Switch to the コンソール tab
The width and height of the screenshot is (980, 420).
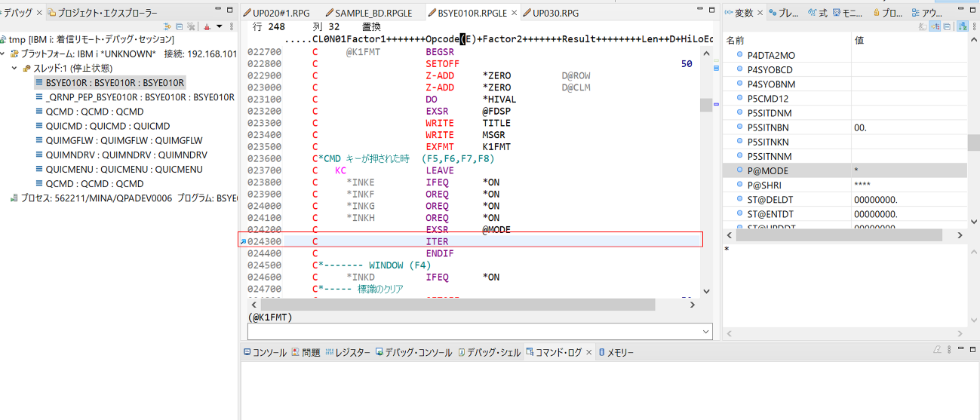(x=264, y=352)
